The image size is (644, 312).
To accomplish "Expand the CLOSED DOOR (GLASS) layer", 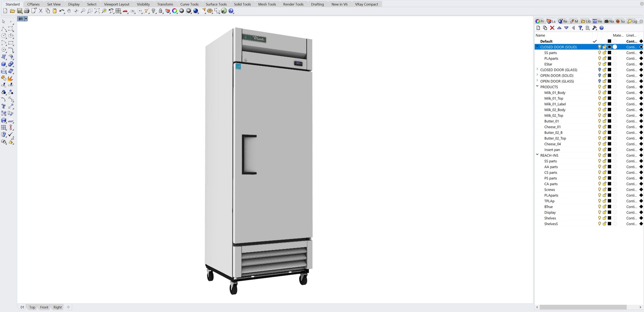I will (x=537, y=69).
